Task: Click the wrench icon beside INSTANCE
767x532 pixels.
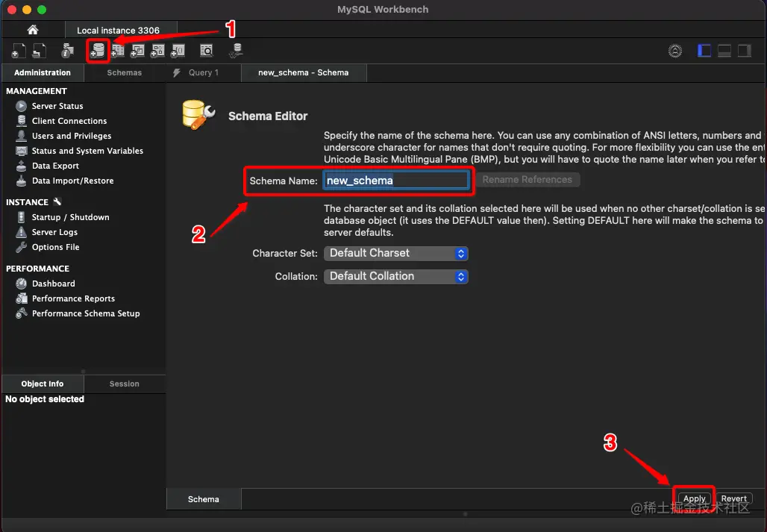Action: [57, 201]
